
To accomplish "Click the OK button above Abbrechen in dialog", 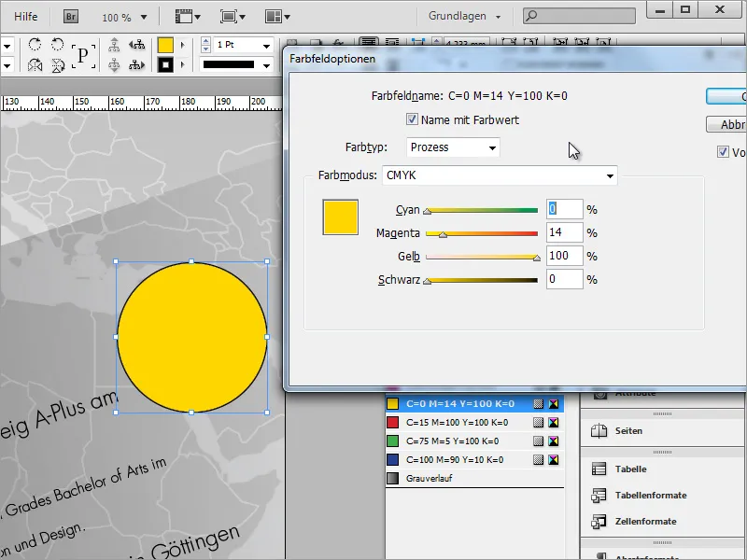I will click(726, 97).
